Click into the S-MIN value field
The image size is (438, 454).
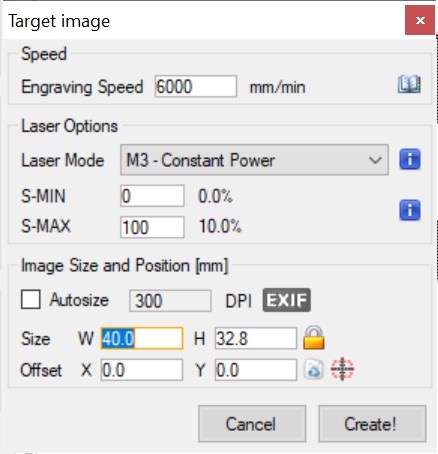152,196
